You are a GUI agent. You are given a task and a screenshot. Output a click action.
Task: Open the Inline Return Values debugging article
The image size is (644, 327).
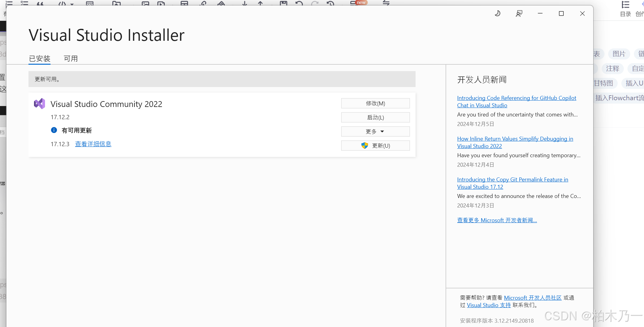tap(515, 143)
